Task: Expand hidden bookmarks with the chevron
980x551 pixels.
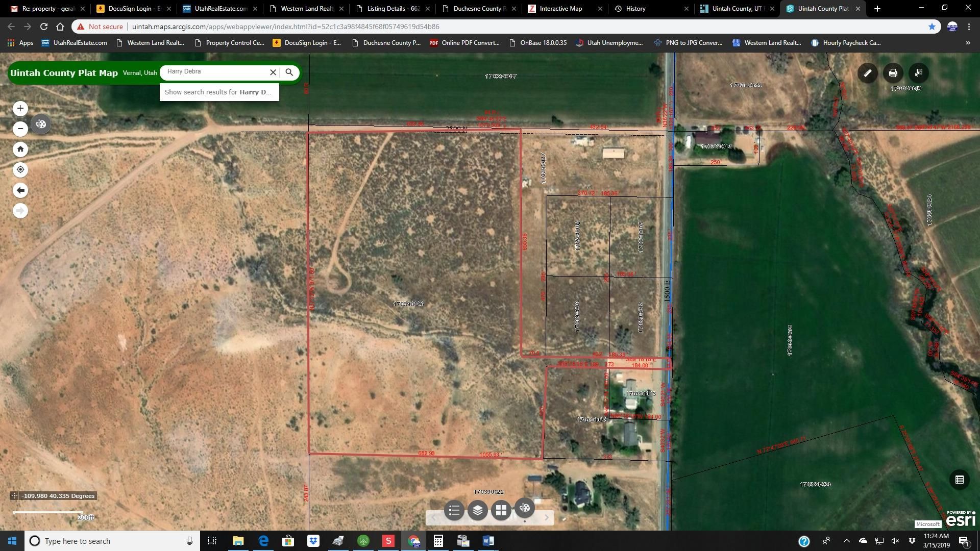Action: click(967, 43)
